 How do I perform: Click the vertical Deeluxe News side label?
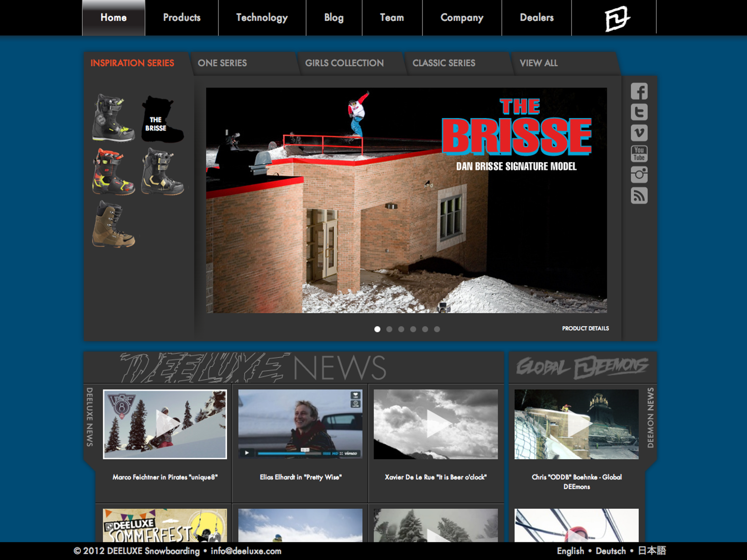click(x=90, y=417)
